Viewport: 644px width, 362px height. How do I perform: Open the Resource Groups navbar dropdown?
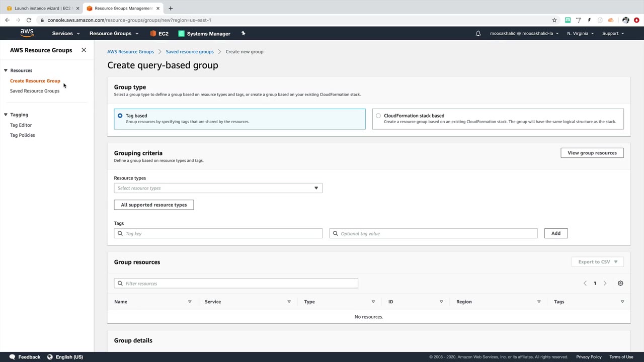[114, 34]
